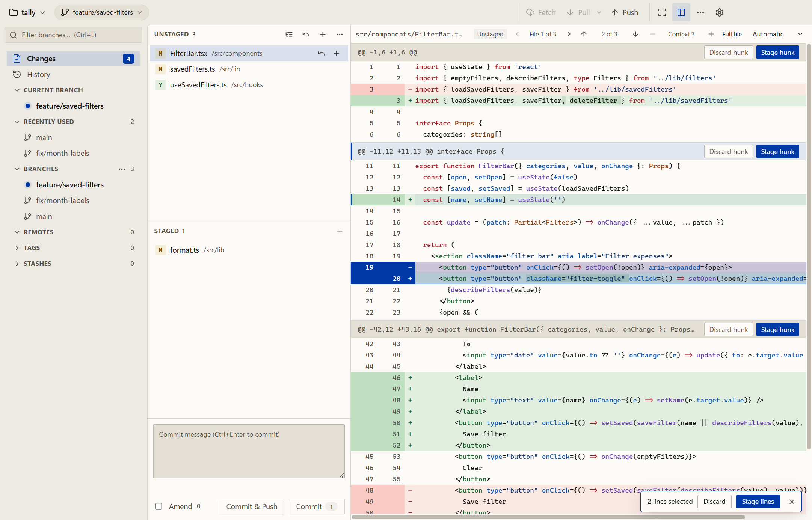Go to next file with right chevron

(569, 34)
